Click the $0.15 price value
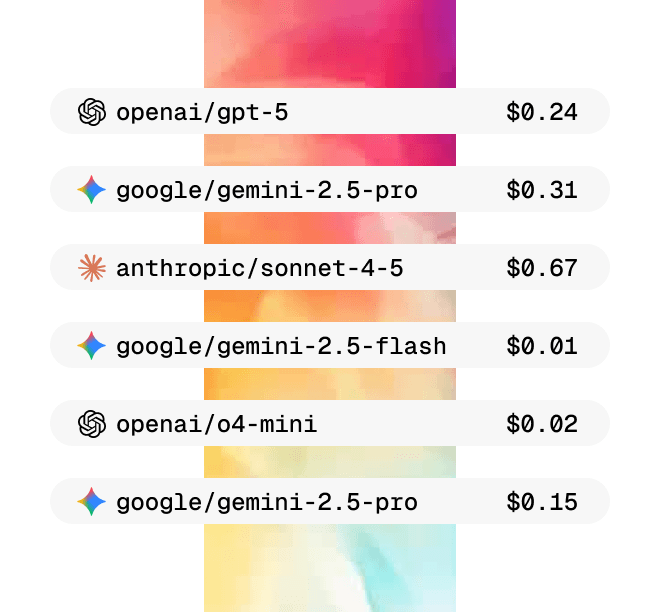 pyautogui.click(x=542, y=502)
